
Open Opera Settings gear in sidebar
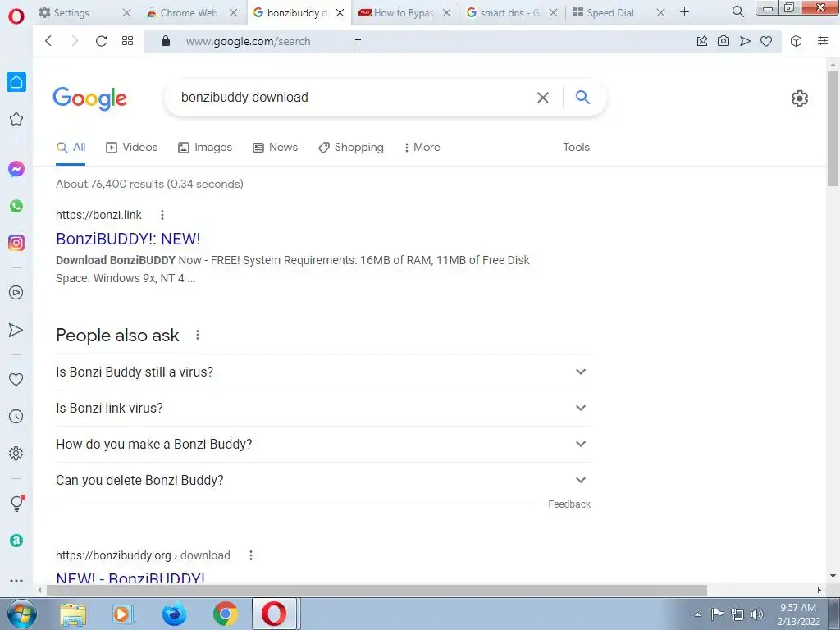pyautogui.click(x=16, y=453)
